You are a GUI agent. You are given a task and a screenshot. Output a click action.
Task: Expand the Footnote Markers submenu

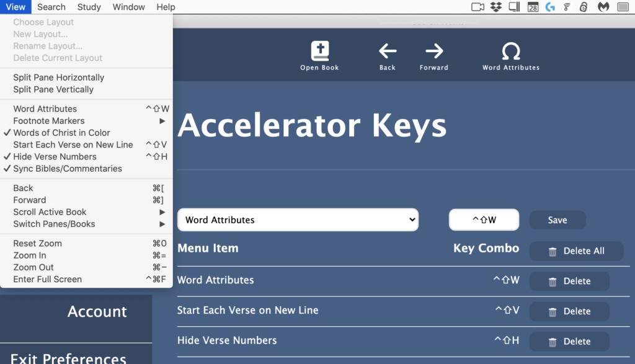86,121
